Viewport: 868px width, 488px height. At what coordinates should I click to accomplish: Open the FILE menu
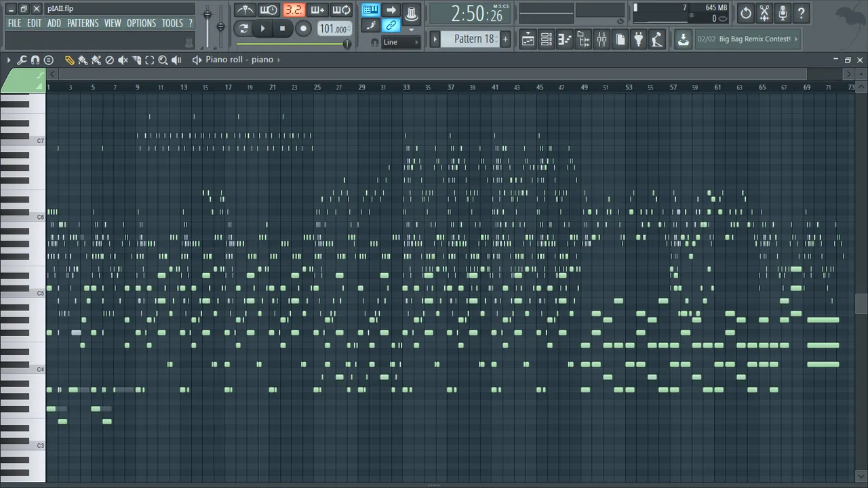click(14, 23)
